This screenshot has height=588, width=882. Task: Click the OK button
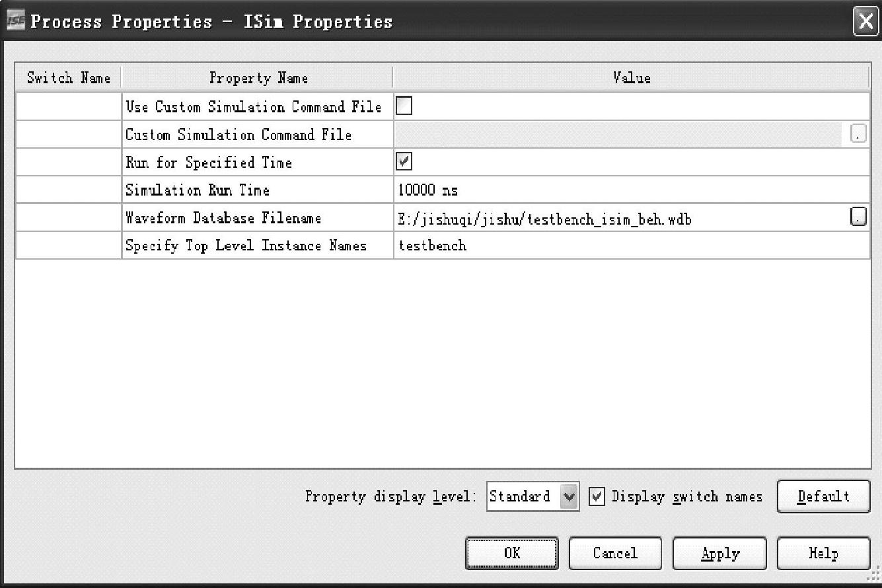point(512,553)
